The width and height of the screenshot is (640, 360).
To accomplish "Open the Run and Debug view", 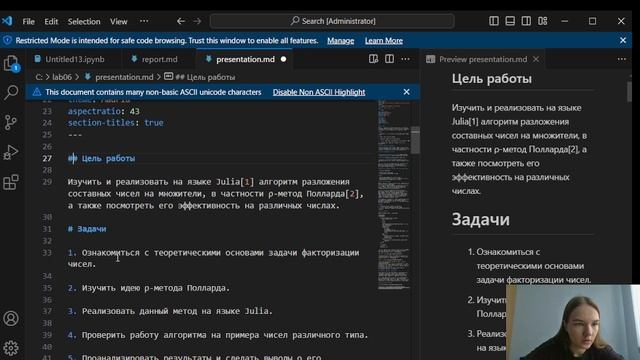I will click(x=11, y=152).
